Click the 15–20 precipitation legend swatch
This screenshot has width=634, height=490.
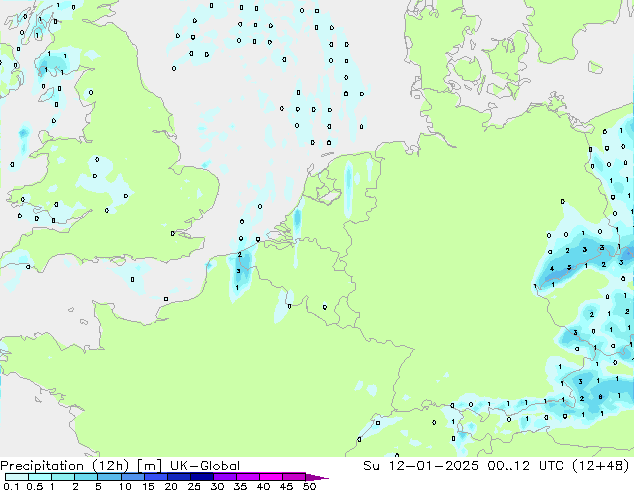pos(155,477)
